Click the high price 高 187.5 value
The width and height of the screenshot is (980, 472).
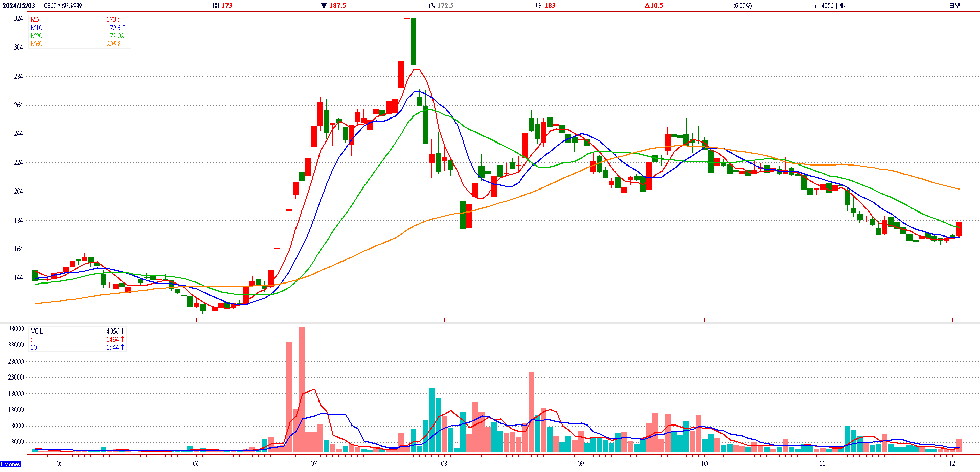(333, 6)
